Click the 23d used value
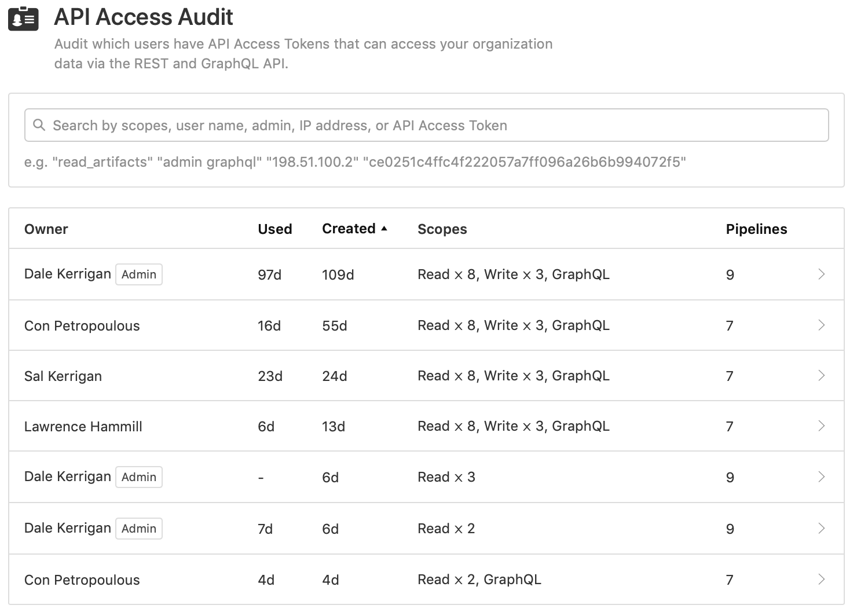Image resolution: width=857 pixels, height=616 pixels. tap(270, 376)
